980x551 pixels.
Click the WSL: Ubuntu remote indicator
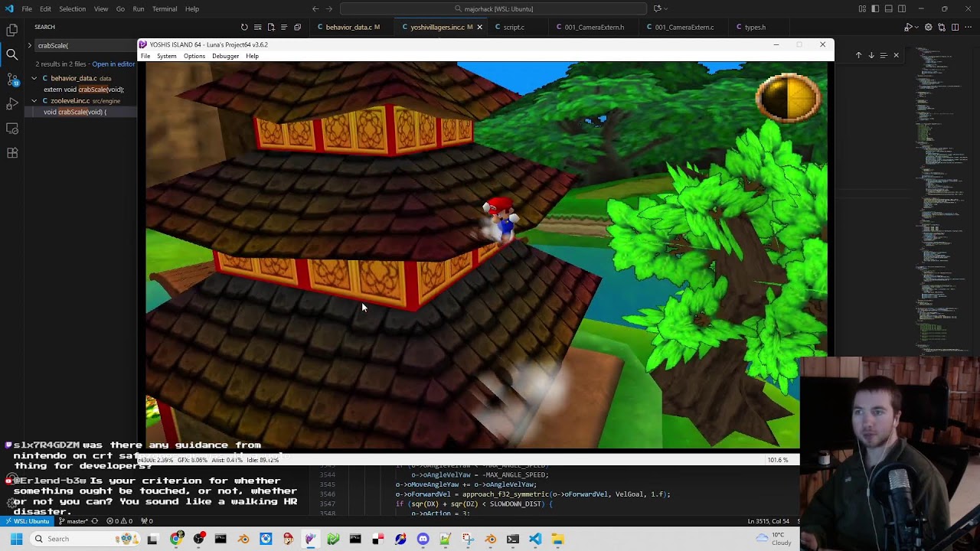point(28,521)
